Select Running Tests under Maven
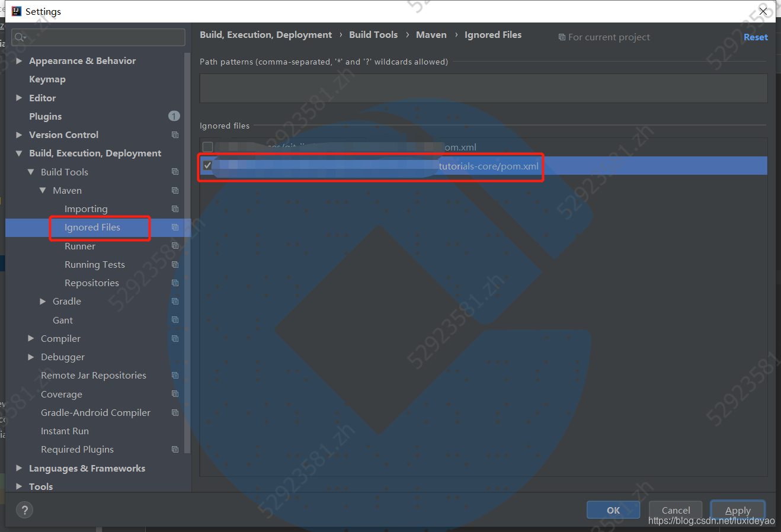 point(95,264)
